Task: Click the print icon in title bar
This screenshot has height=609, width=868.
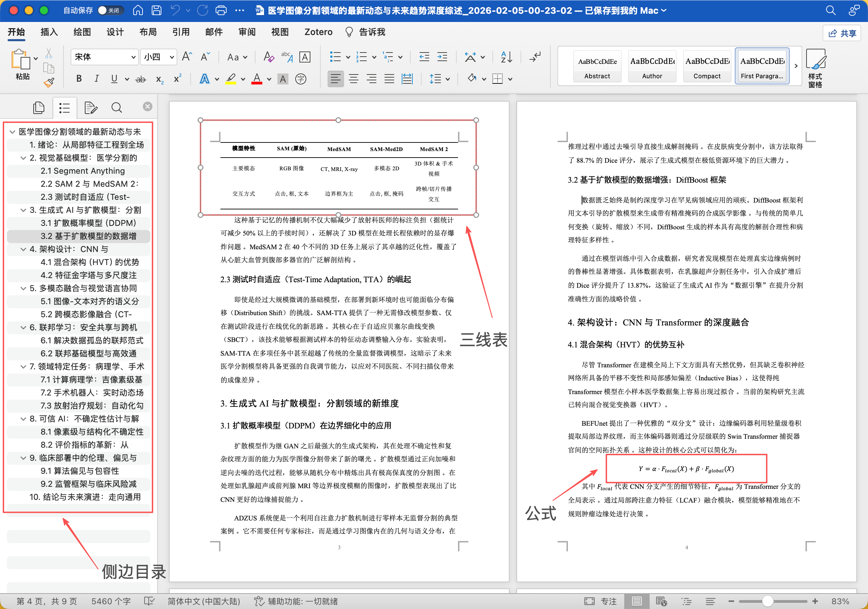Action: 221,10
